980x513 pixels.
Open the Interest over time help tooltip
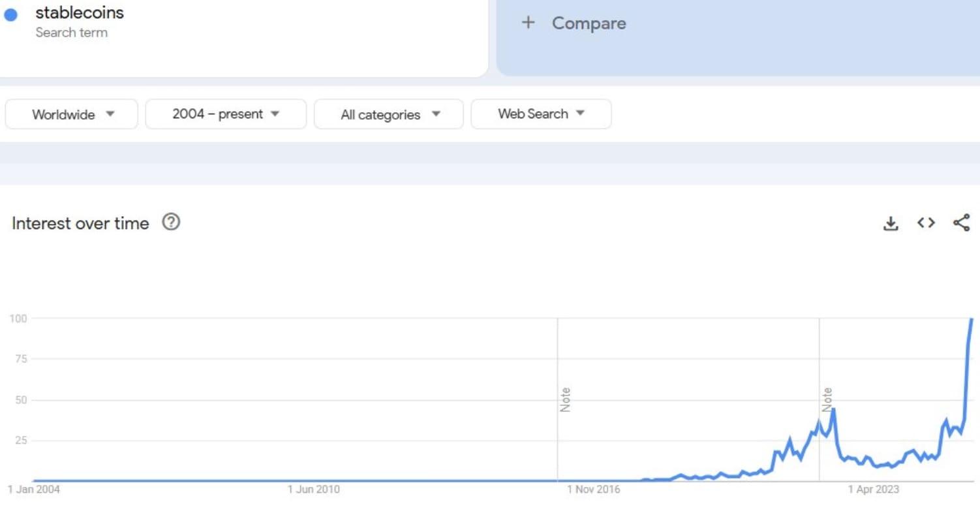click(171, 223)
